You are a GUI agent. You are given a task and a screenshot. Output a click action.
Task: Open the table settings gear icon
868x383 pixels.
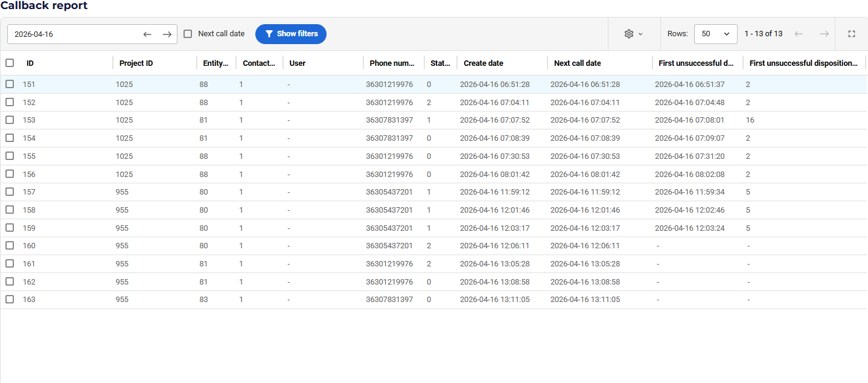[628, 34]
